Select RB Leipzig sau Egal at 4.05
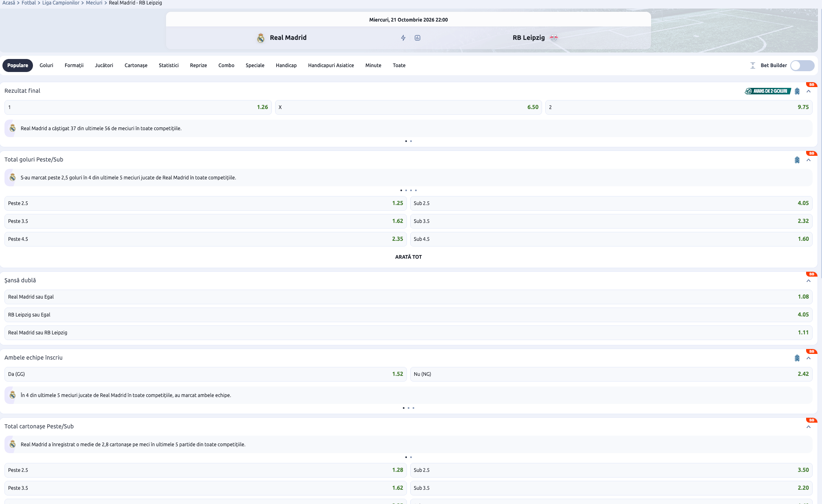This screenshot has height=504, width=822. coord(408,315)
